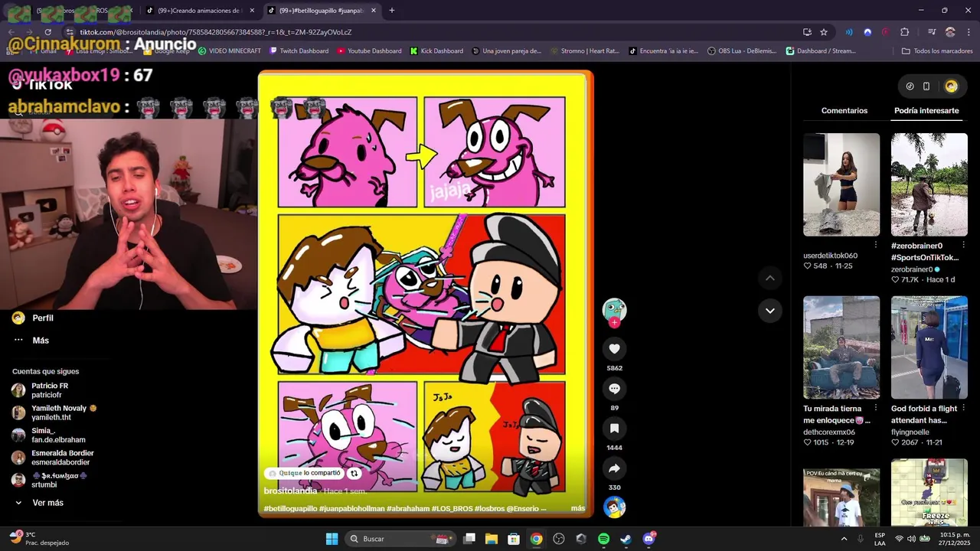This screenshot has width=980, height=551.
Task: Open the flight attendant video thumbnail
Action: (x=929, y=347)
